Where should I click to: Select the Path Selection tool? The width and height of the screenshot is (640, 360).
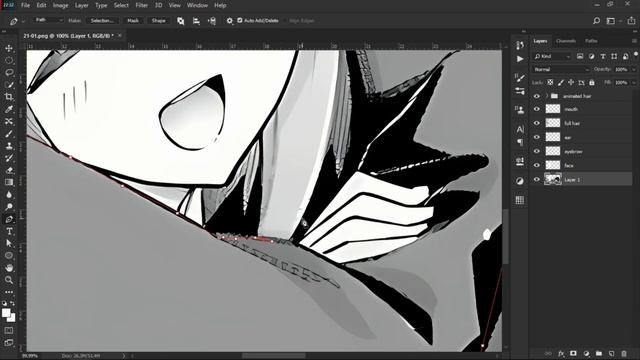coord(9,243)
